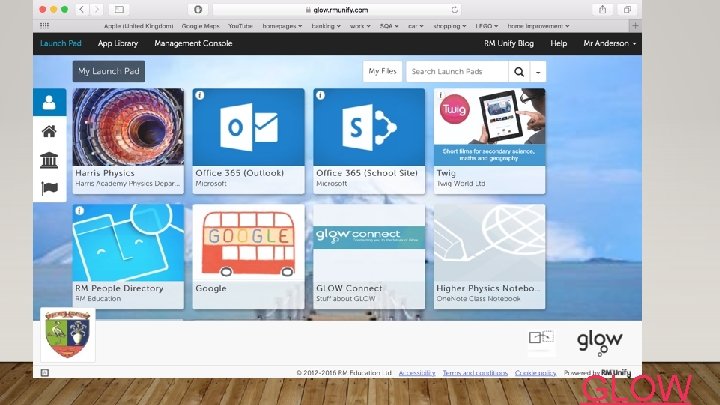Select My Launch Pad tab

pos(109,71)
